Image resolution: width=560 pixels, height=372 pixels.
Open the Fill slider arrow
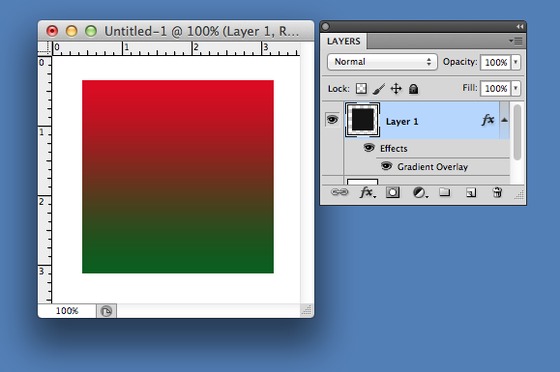(516, 88)
